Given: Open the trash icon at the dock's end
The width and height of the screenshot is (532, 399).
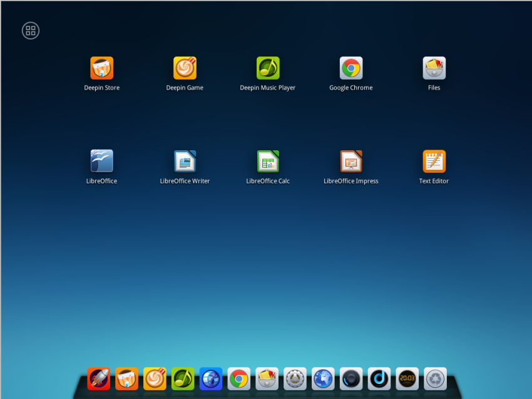Looking at the screenshot, I should pyautogui.click(x=435, y=379).
